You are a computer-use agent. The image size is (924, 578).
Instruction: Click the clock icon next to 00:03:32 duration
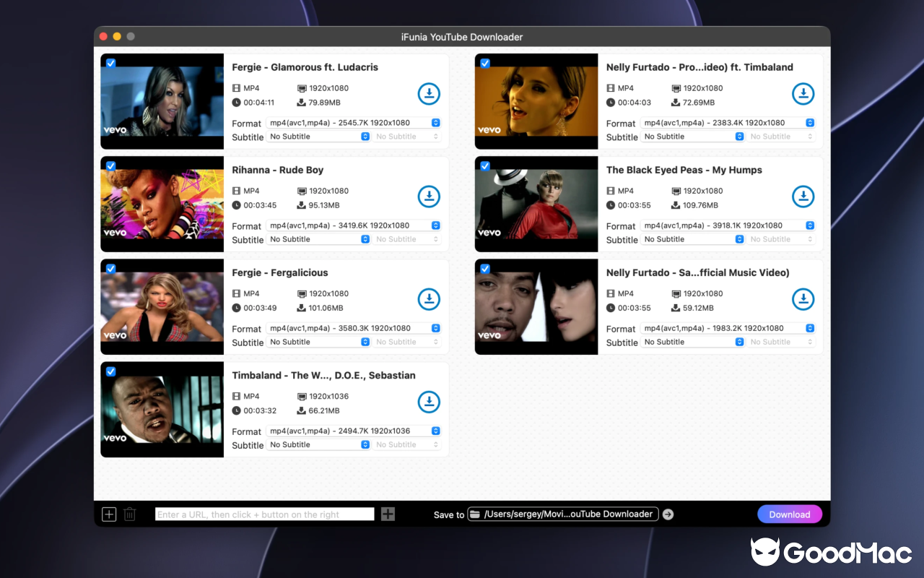click(237, 410)
